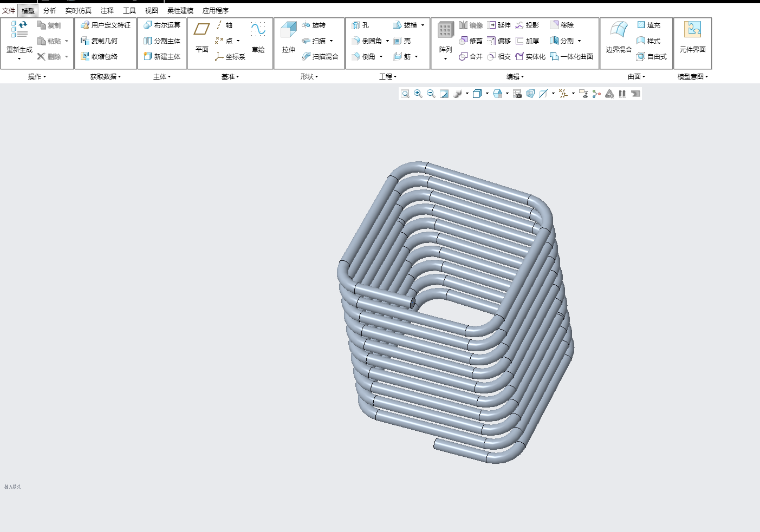Toggle annotation display eye icon

click(x=583, y=94)
